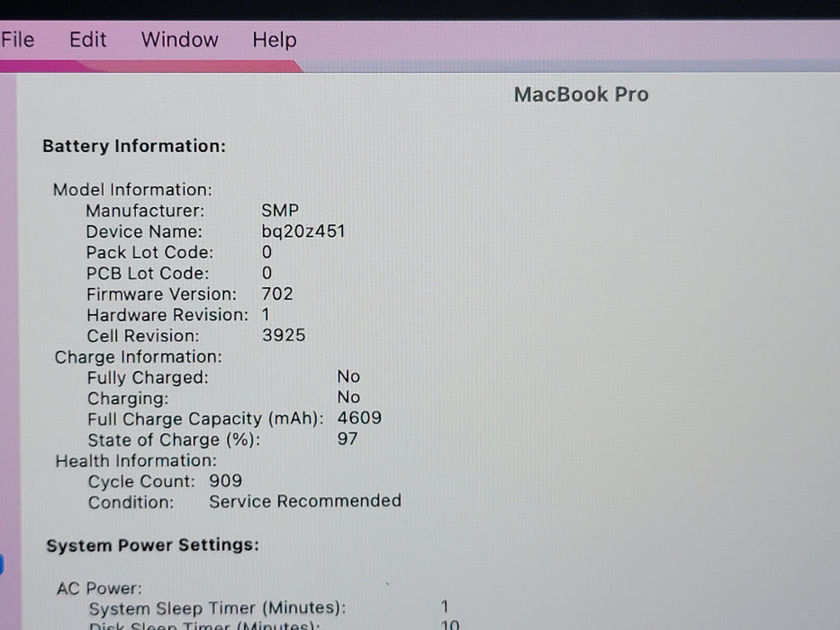Screen dimensions: 840x630
Task: Click the AC Power label
Action: 100,589
